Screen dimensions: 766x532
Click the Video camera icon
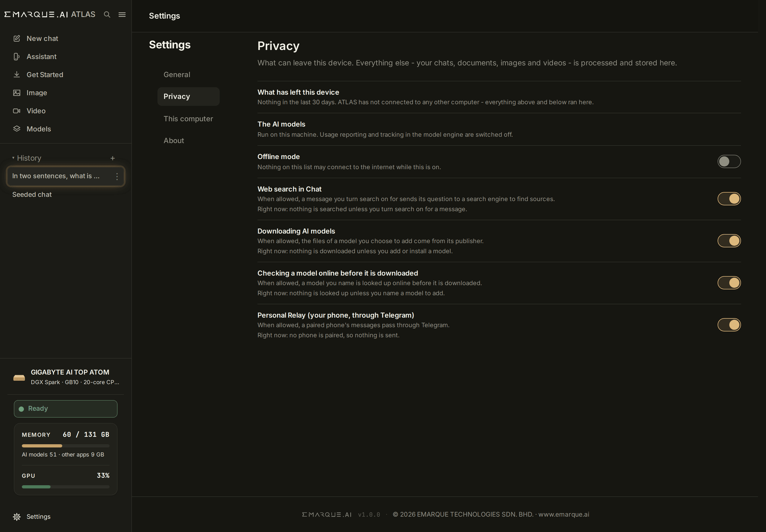click(x=17, y=111)
